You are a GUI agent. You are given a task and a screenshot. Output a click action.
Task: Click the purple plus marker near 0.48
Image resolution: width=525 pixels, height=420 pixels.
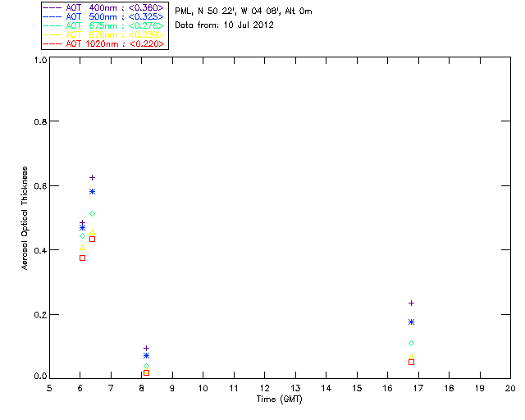point(82,222)
